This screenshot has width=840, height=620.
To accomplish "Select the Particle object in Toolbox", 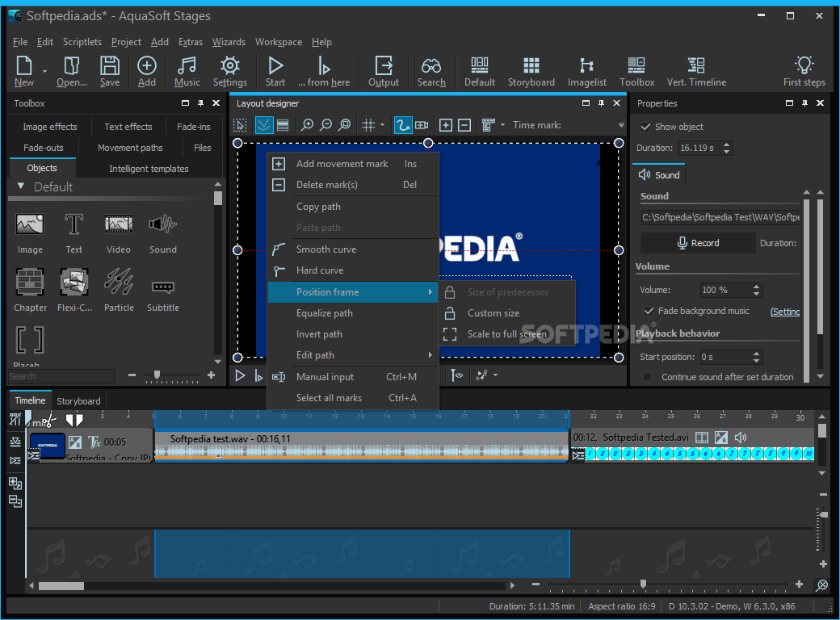I will coord(119,282).
